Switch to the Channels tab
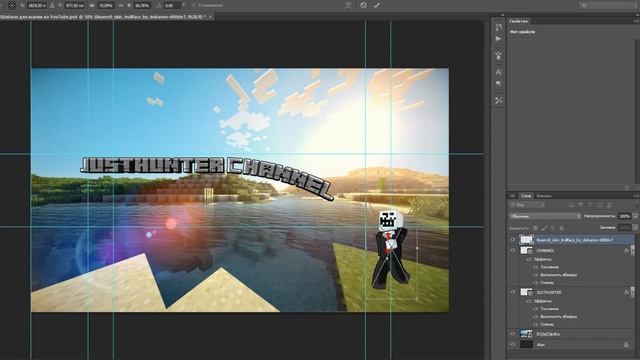The image size is (640, 360). pyautogui.click(x=544, y=196)
